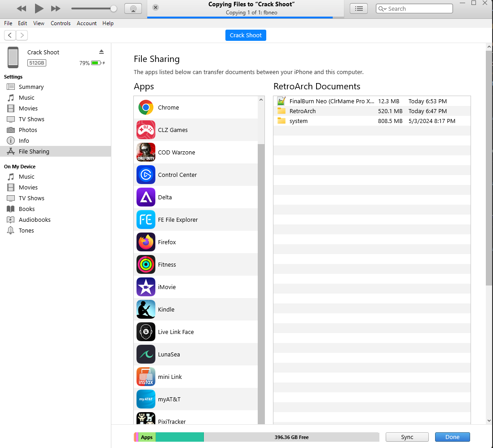This screenshot has width=493, height=448.
Task: Click the Apps segment in storage bar
Action: tap(147, 437)
